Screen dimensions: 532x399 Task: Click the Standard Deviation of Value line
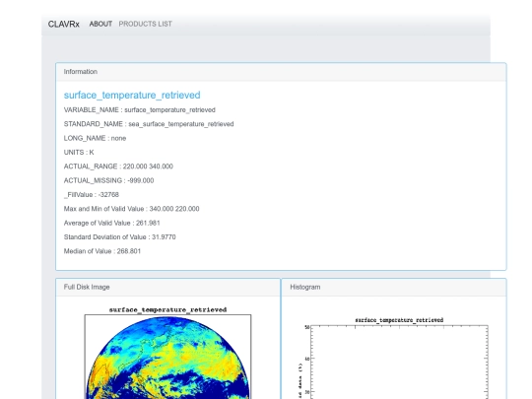pyautogui.click(x=120, y=237)
